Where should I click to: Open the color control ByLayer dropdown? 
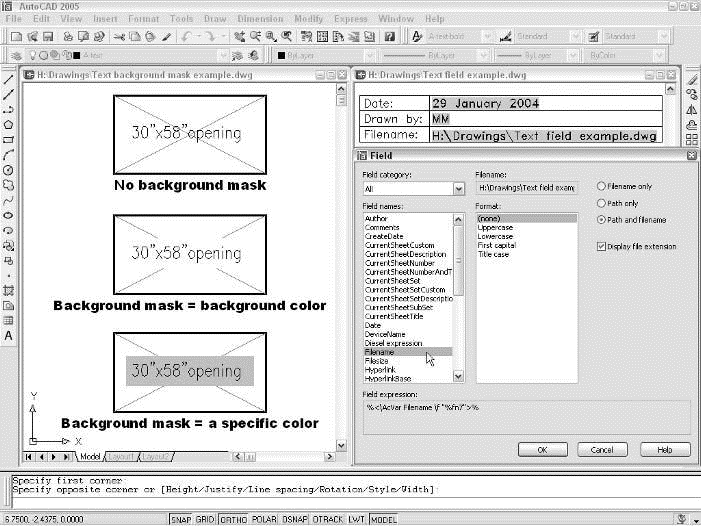click(x=369, y=55)
